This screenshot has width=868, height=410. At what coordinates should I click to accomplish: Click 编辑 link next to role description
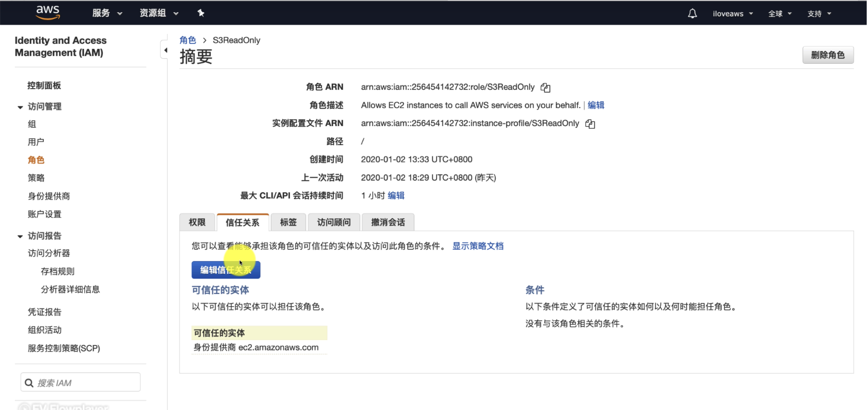[596, 105]
